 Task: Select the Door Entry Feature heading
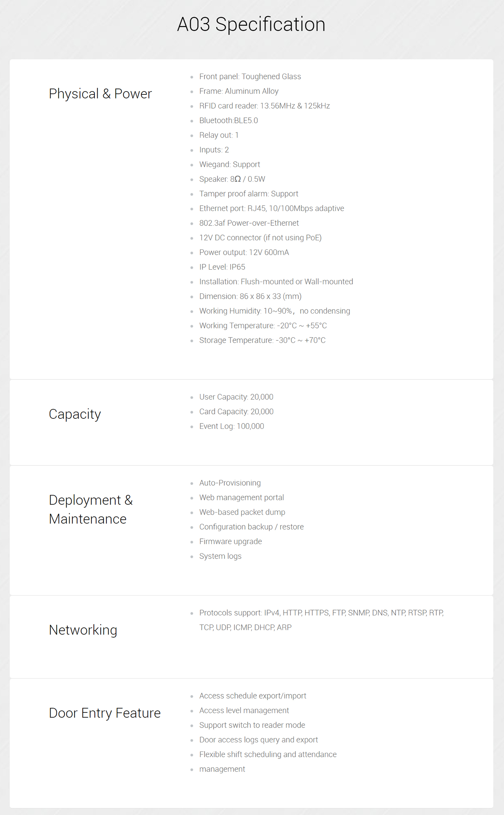point(104,713)
